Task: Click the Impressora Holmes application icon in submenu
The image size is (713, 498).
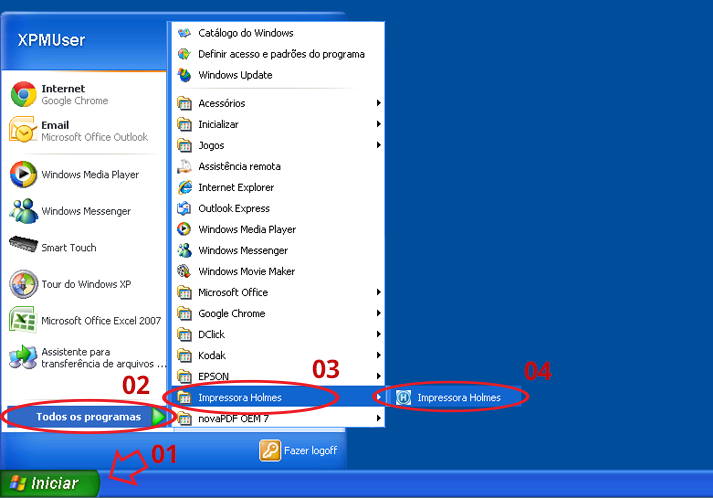Action: click(x=403, y=397)
